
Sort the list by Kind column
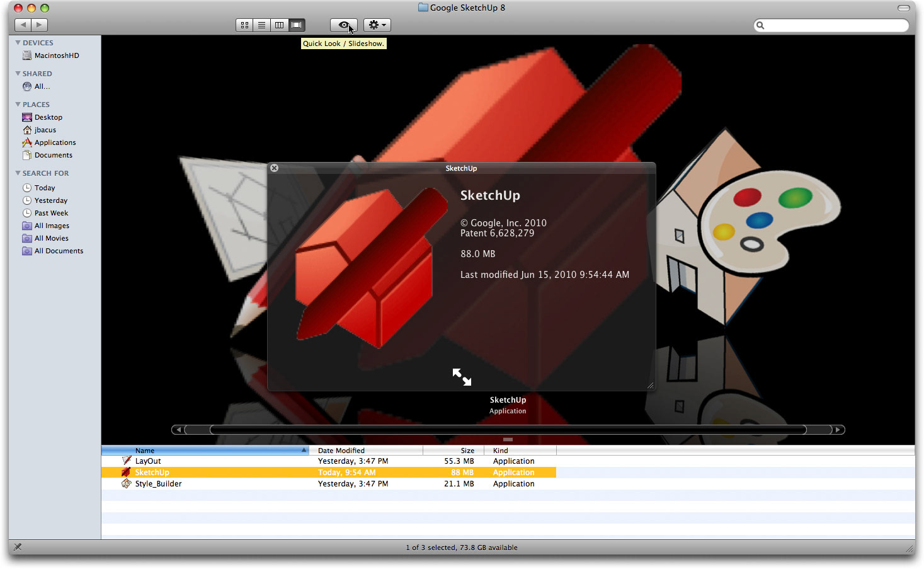pyautogui.click(x=520, y=451)
